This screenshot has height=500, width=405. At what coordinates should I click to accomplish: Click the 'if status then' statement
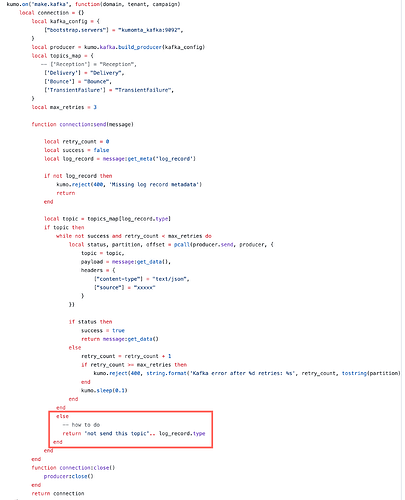[90, 322]
